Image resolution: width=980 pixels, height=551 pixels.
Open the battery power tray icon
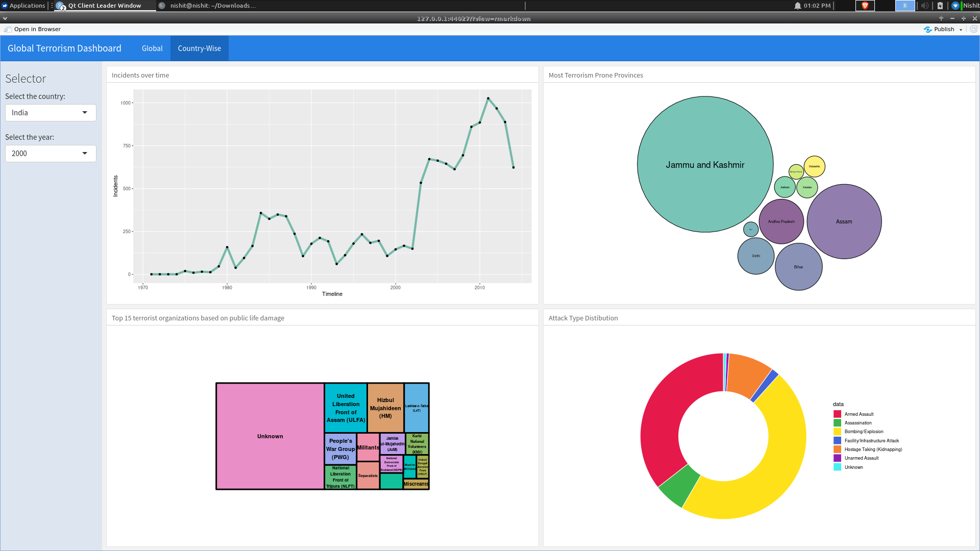click(940, 6)
